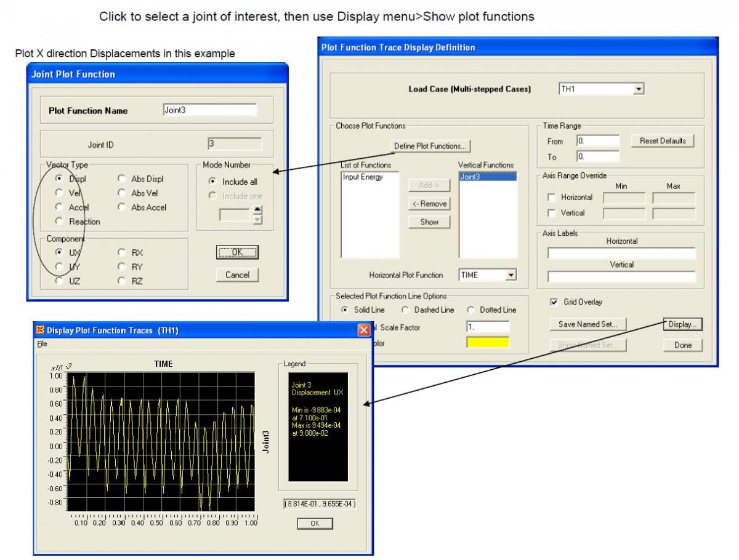This screenshot has height=560, width=739.
Task: Confirm Joint Plot Function with OK
Action: [237, 252]
